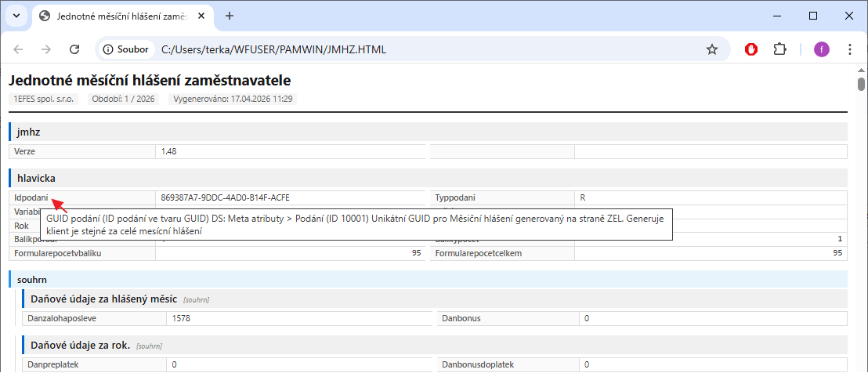Open the tab search dropdown arrow
This screenshot has width=868, height=373.
[16, 16]
